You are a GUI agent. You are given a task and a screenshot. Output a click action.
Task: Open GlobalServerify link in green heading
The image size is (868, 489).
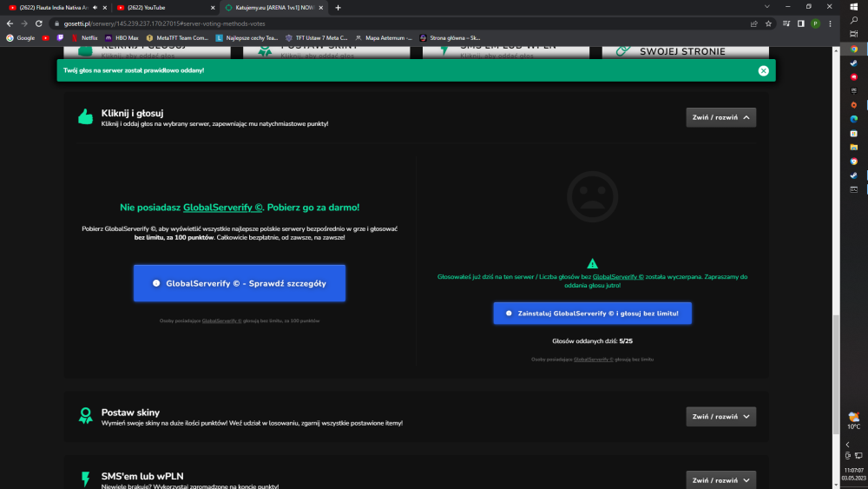click(222, 207)
